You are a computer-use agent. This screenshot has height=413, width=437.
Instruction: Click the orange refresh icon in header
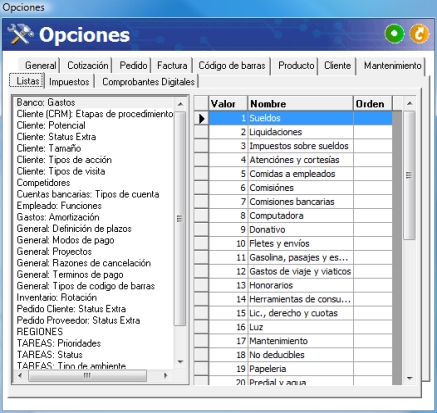coord(419,34)
